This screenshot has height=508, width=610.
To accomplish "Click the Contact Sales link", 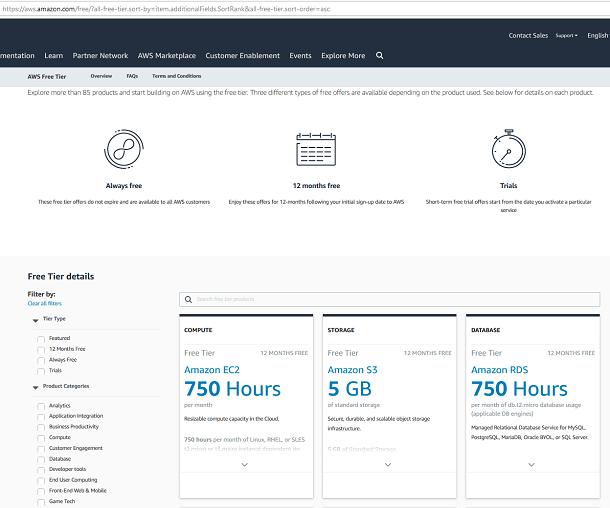I will pos(528,35).
